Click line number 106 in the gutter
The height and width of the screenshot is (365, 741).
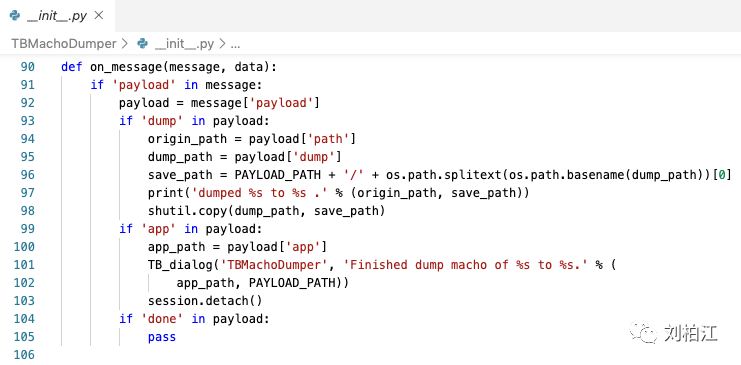[x=24, y=355]
